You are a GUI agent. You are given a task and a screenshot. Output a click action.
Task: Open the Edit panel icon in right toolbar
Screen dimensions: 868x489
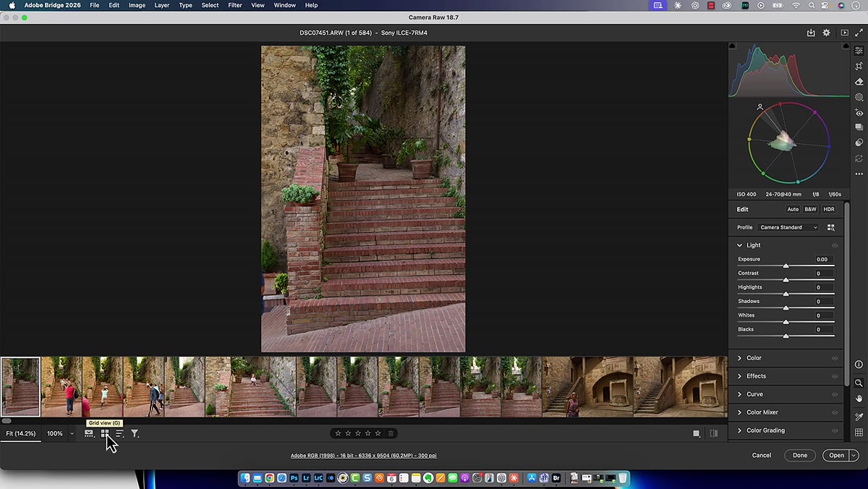(x=859, y=51)
